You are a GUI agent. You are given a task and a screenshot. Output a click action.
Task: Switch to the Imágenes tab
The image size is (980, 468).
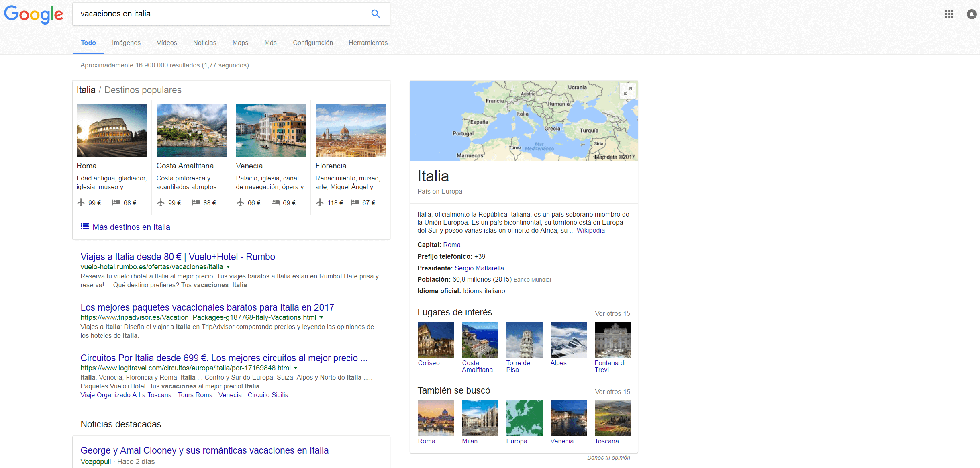click(x=126, y=43)
